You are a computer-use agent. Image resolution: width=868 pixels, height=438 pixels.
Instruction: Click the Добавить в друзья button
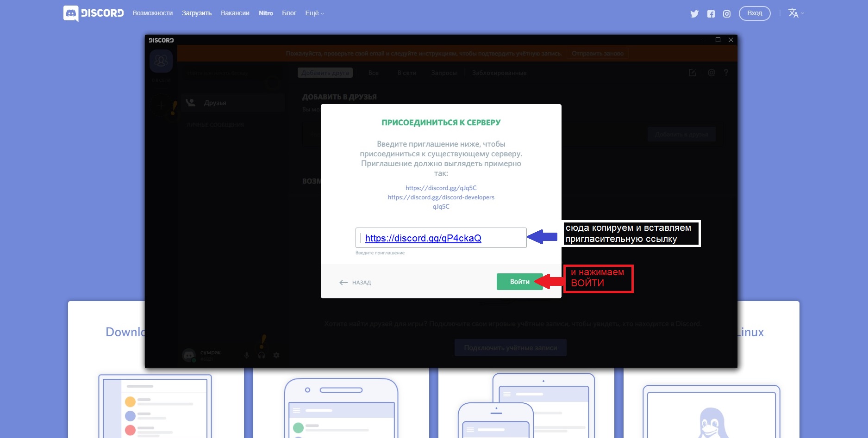pyautogui.click(x=681, y=134)
